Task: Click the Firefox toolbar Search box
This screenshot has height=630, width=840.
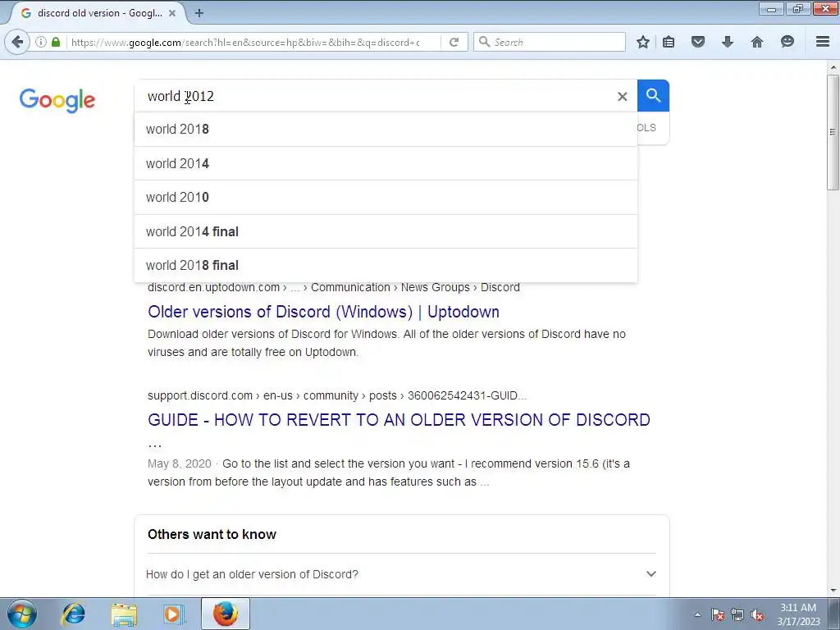Action: [x=550, y=42]
